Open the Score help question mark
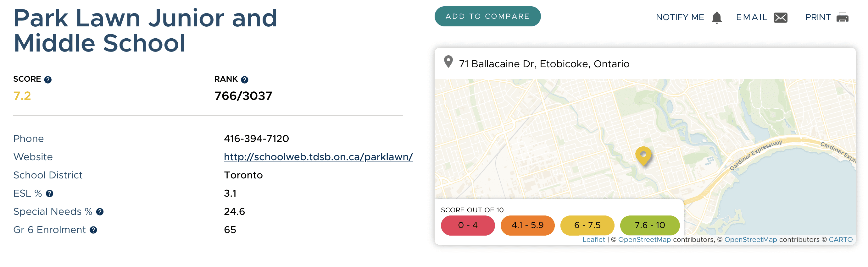 pyautogui.click(x=48, y=80)
